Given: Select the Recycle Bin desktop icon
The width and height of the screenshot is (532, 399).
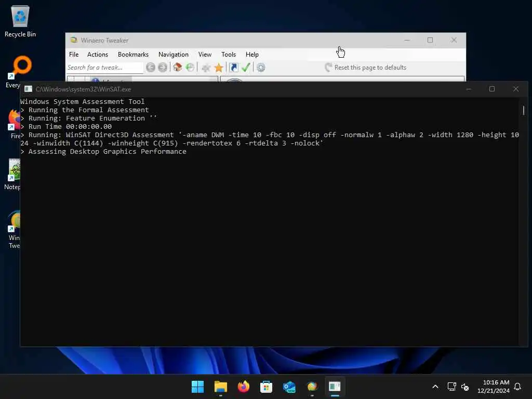Looking at the screenshot, I should (20, 21).
